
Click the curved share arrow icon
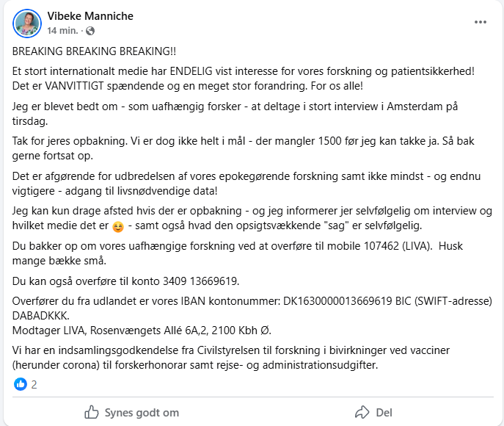[x=362, y=412]
